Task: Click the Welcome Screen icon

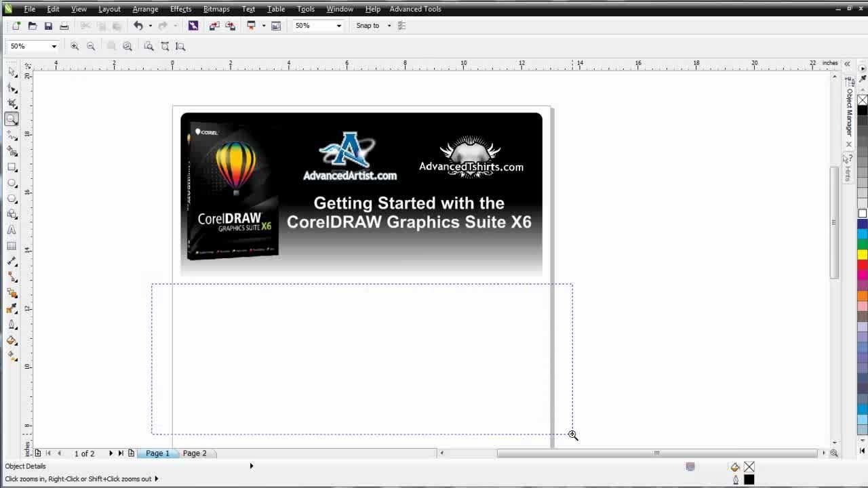Action: 276,26
